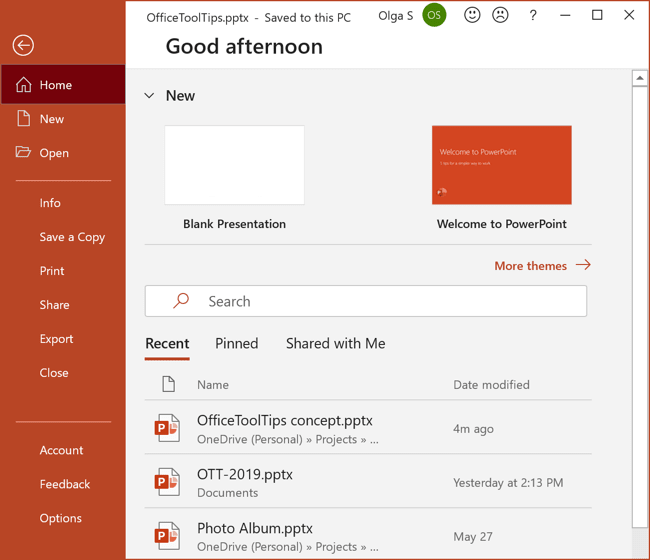The image size is (650, 560).
Task: Click the scrollbar up arrow
Action: [640, 78]
